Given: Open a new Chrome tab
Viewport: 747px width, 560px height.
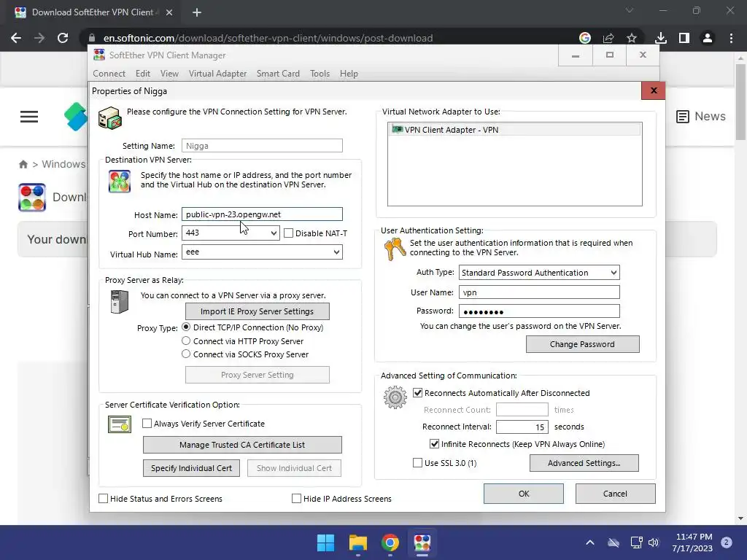Looking at the screenshot, I should pos(197,12).
